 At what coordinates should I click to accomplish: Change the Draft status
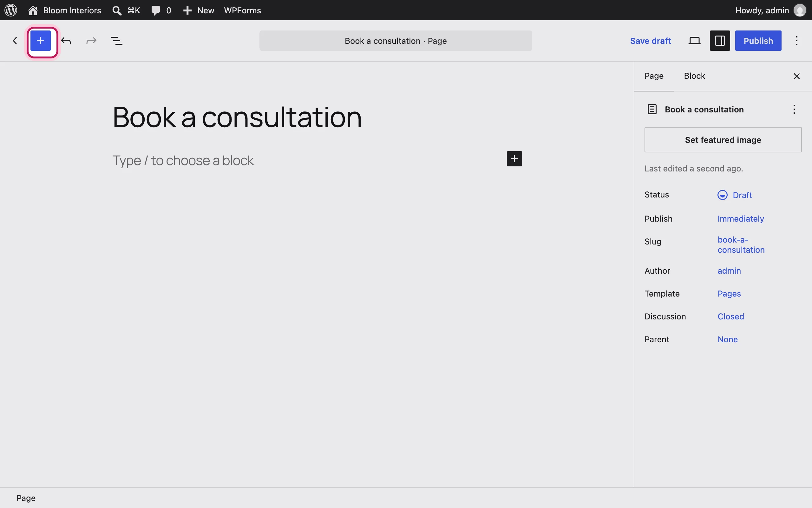coord(735,195)
